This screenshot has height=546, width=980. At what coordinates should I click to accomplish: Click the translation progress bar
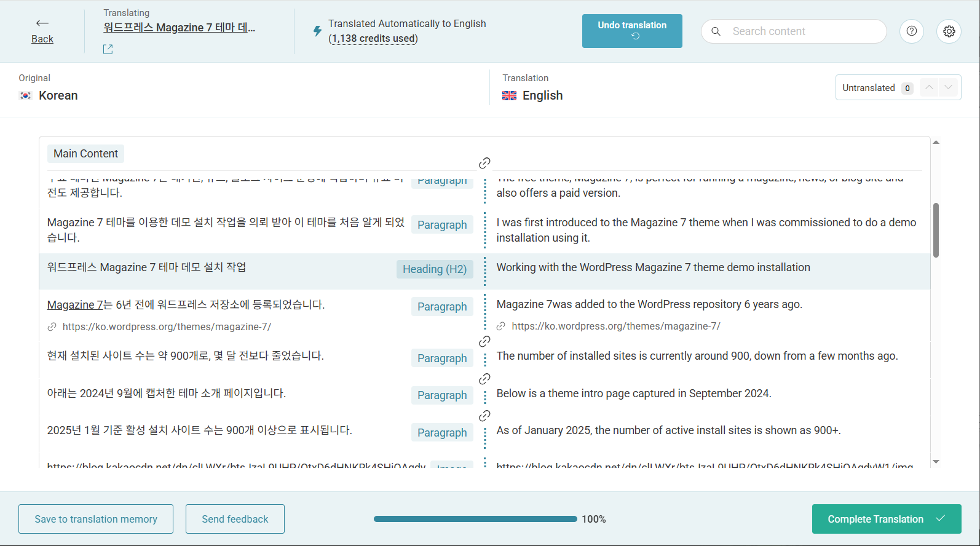tap(475, 519)
